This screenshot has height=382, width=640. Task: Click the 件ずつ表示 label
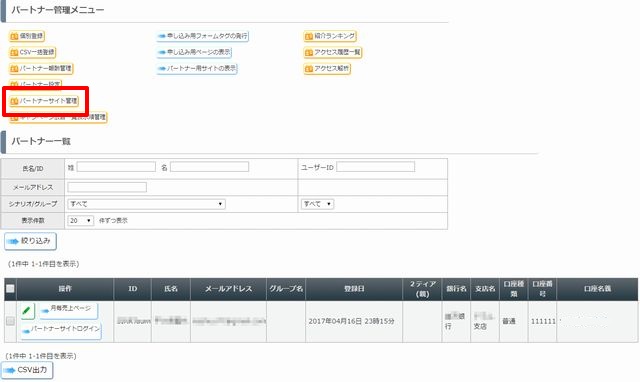coord(113,220)
